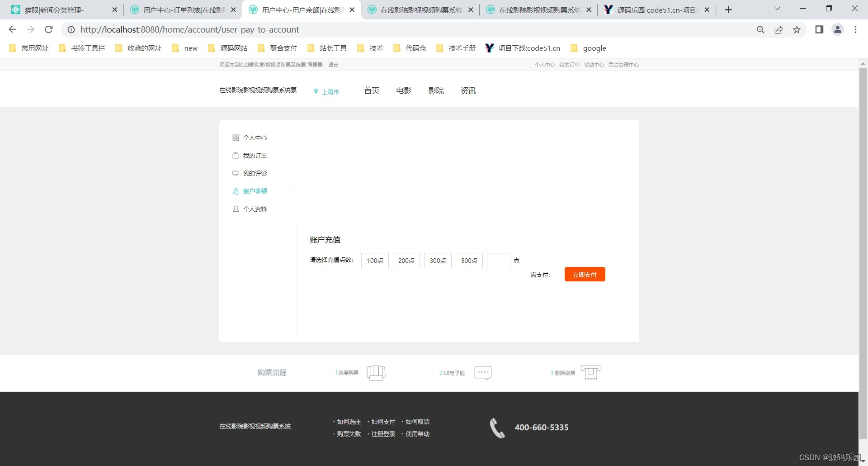Screen dimensions: 868x466
Task: Collapse sidebar using the chevron beside 账户余额
Action: (x=296, y=190)
